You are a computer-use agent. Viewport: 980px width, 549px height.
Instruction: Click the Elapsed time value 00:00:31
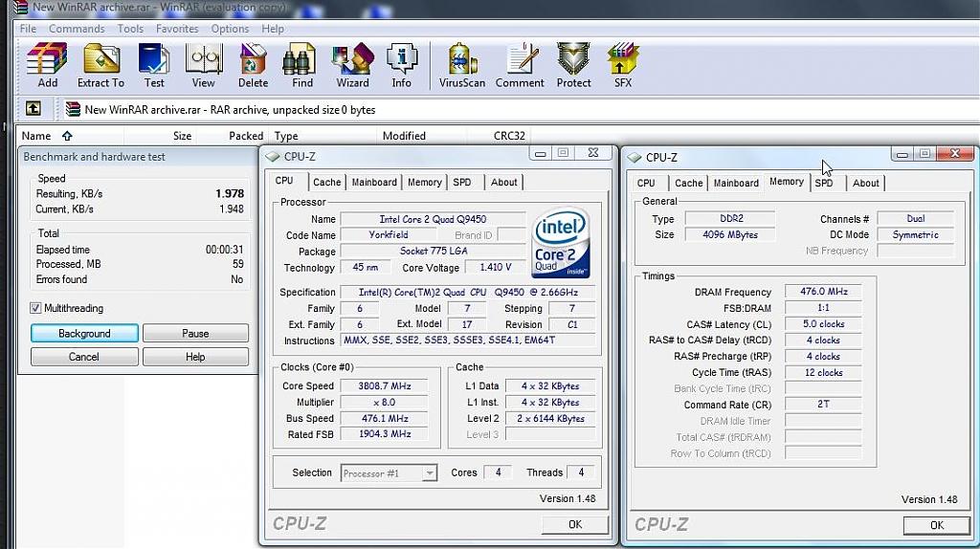click(x=224, y=250)
